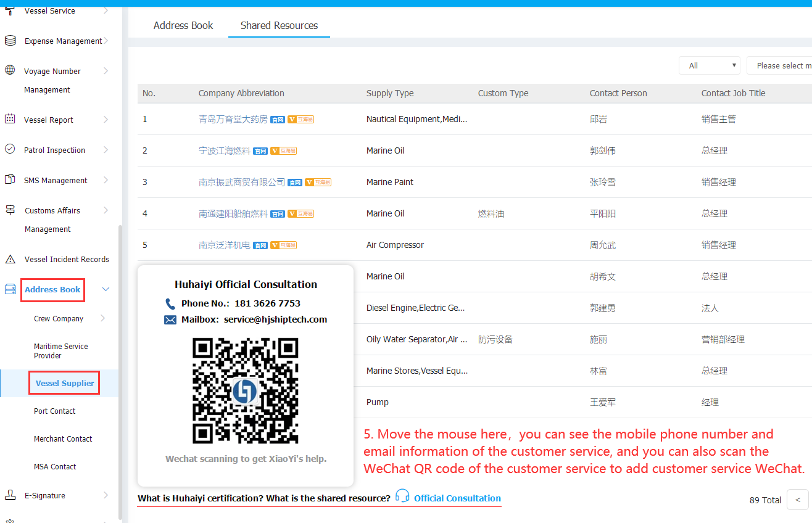Click the mailbox envelope icon in the consultation popup
This screenshot has width=812, height=523.
[x=170, y=319]
